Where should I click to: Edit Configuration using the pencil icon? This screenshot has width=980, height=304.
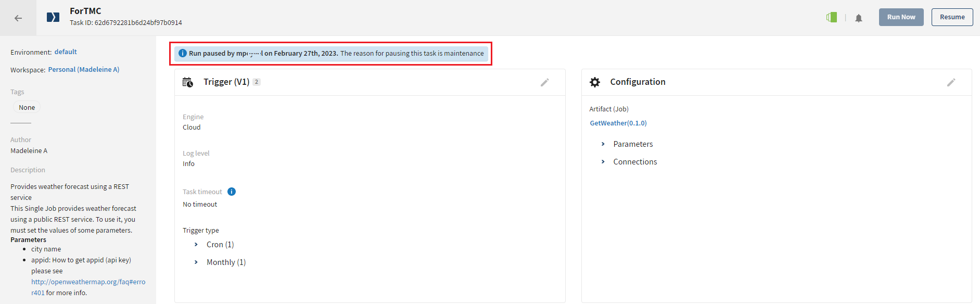(x=951, y=82)
